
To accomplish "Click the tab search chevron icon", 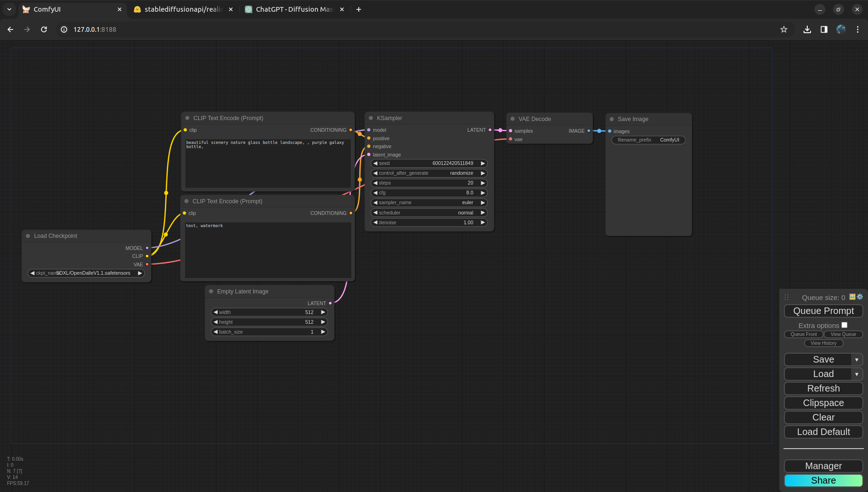I will point(9,9).
